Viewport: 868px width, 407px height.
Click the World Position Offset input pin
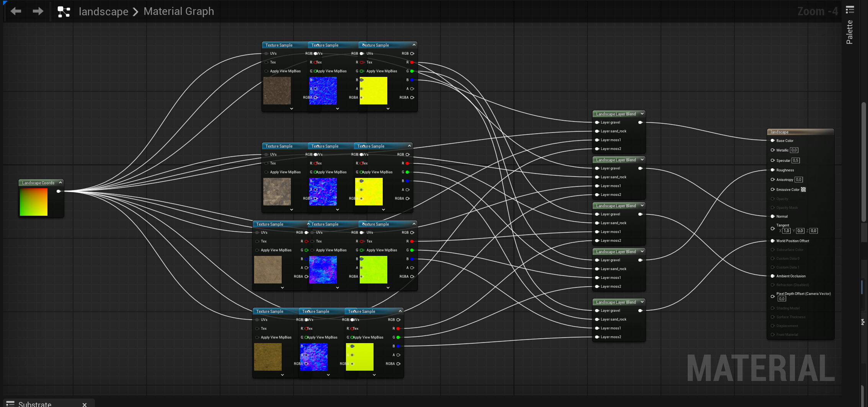772,241
